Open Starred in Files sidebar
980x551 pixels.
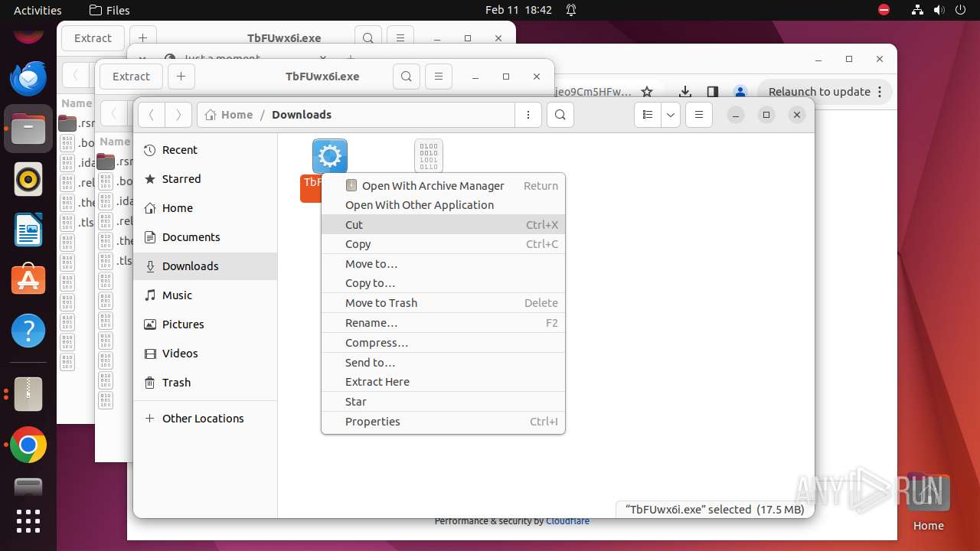[205, 179]
